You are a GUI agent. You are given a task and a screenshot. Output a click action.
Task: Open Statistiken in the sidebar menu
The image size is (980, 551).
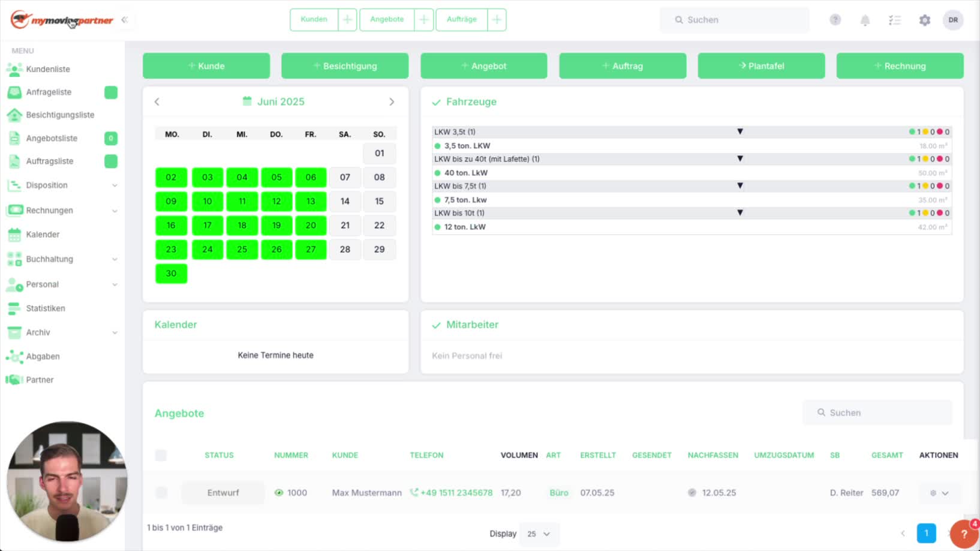(x=46, y=308)
